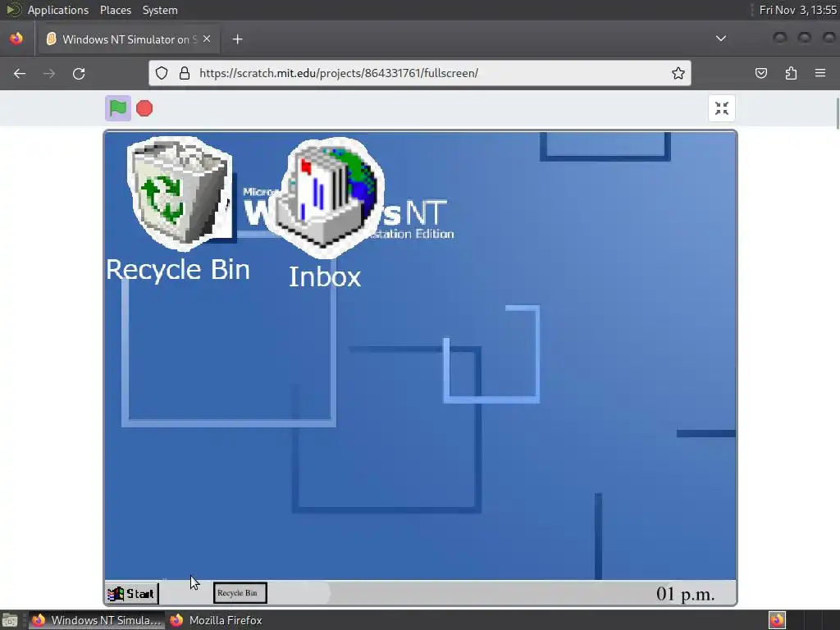Screen dimensions: 840x630
Task: Click the Recycle Bin label text
Action: [x=178, y=269]
